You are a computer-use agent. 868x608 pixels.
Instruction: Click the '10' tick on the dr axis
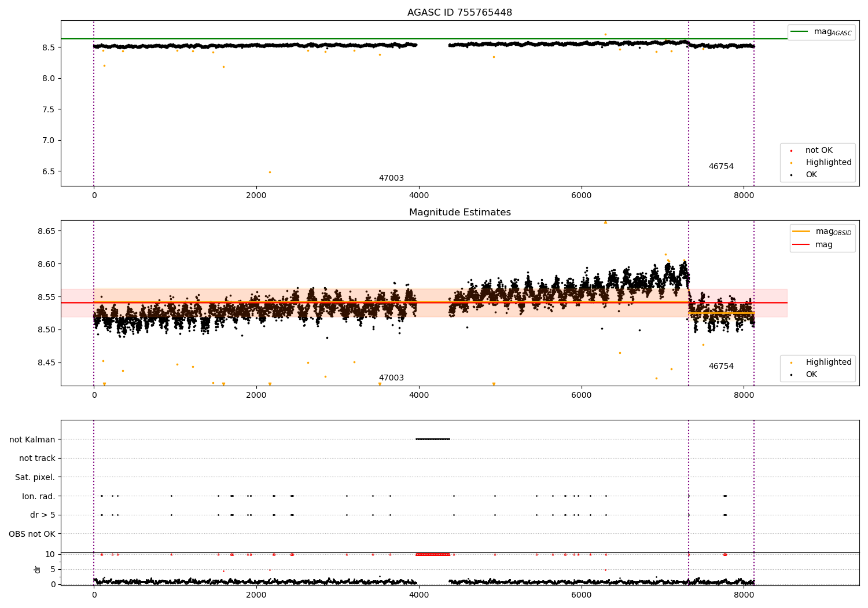click(50, 555)
